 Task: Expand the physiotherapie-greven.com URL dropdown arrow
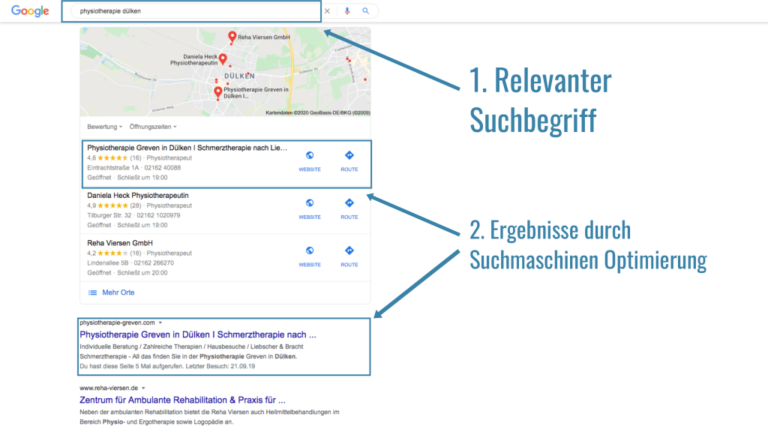[160, 323]
